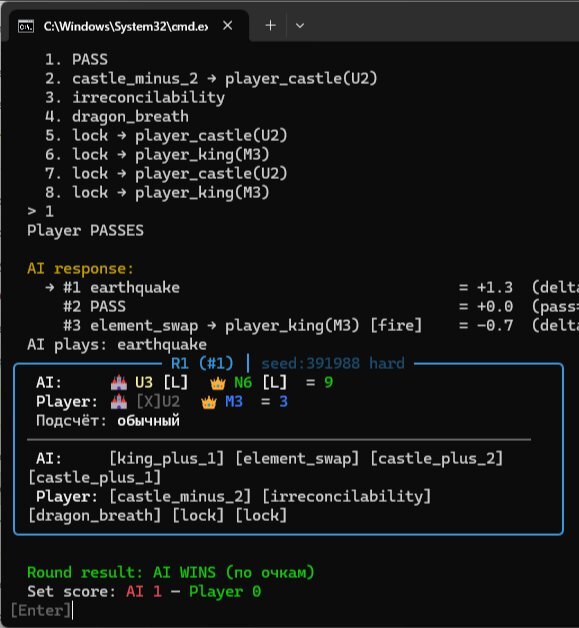The width and height of the screenshot is (579, 628).
Task: Click the [Enter] prompt at the bottom
Action: tap(41, 610)
